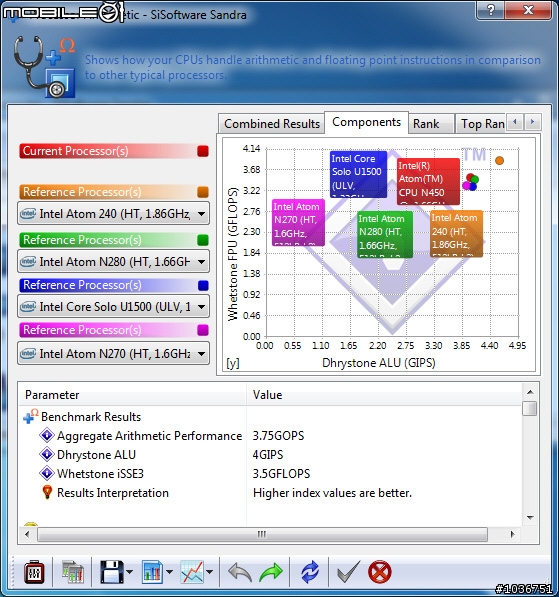
Task: Open the Top Rank tab
Action: pos(481,124)
